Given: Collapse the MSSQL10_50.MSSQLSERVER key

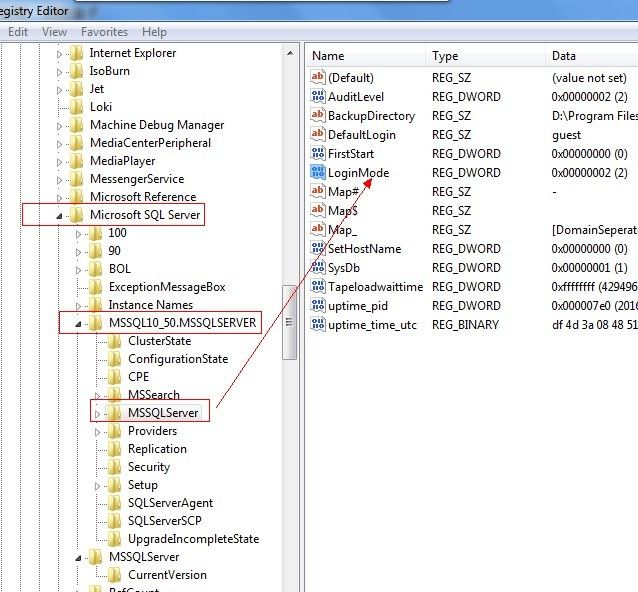Looking at the screenshot, I should point(78,324).
